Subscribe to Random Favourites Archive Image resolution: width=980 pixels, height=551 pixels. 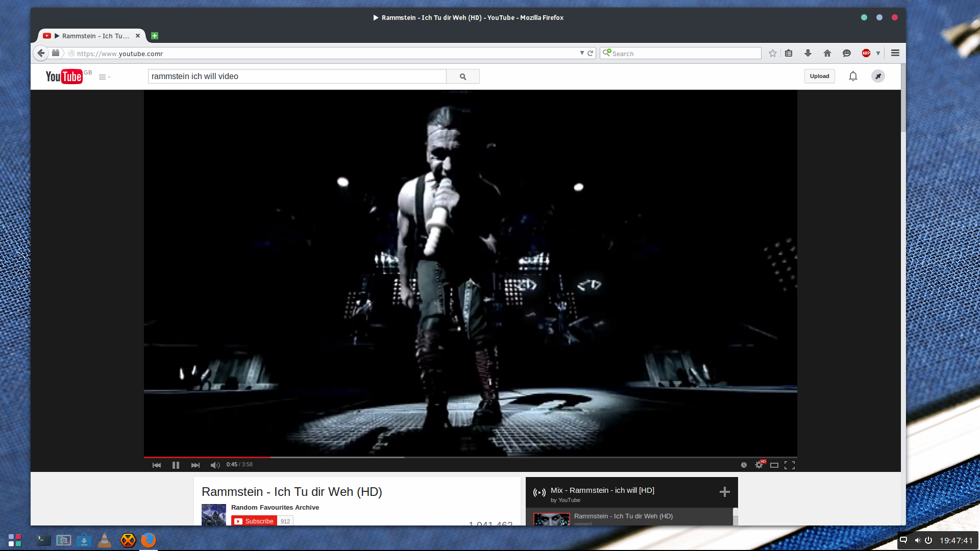click(254, 521)
